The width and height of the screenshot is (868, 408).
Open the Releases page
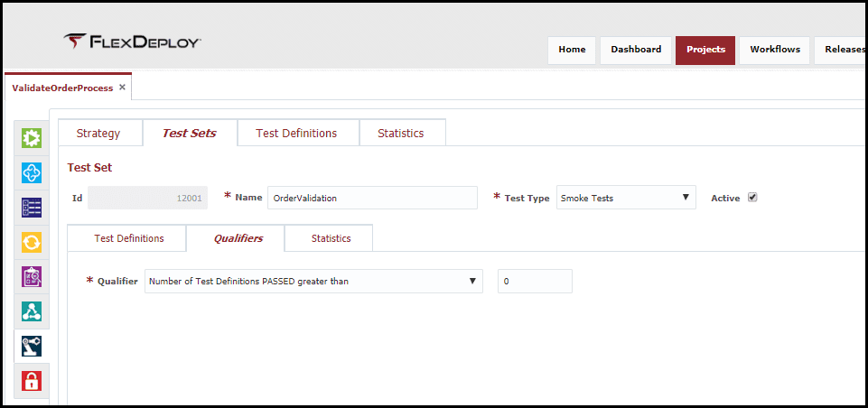[842, 50]
